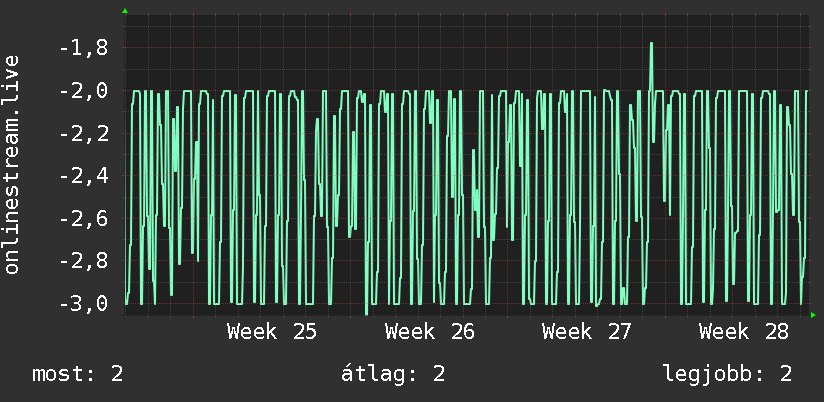Image resolution: width=824 pixels, height=402 pixels.
Task: Select the Week 27 axis label
Action: 586,332
